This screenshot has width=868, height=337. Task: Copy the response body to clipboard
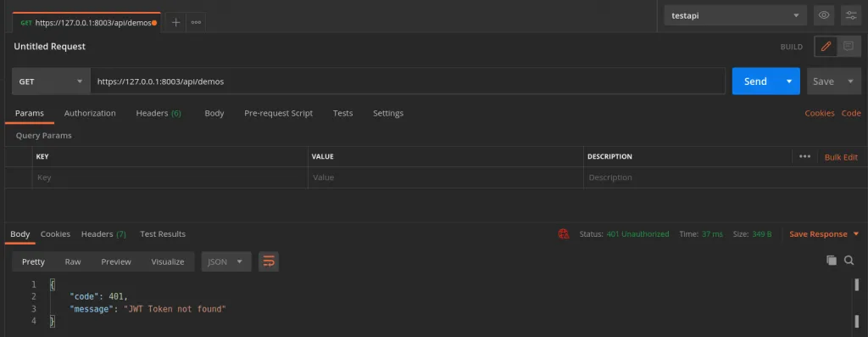(x=831, y=260)
